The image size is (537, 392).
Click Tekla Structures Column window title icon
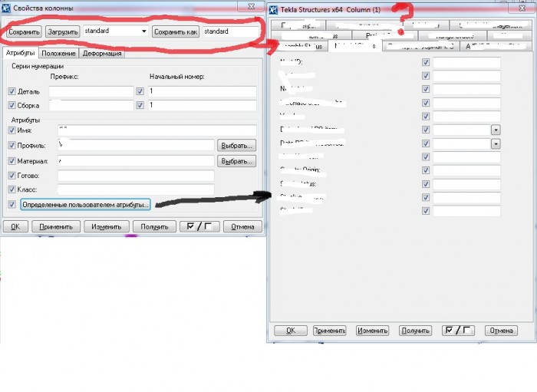(x=273, y=9)
